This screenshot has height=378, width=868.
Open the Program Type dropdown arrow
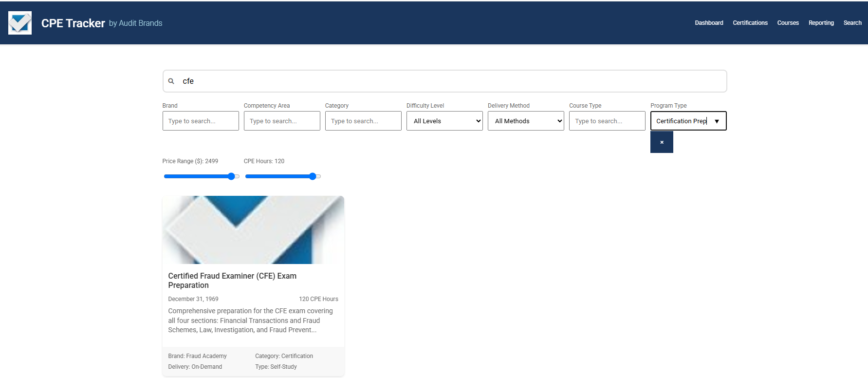point(717,121)
